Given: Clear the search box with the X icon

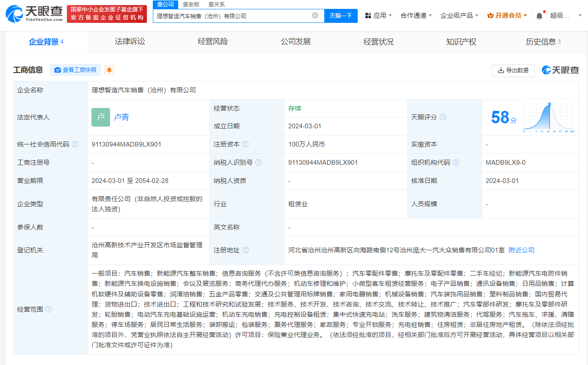Looking at the screenshot, I should pos(315,16).
